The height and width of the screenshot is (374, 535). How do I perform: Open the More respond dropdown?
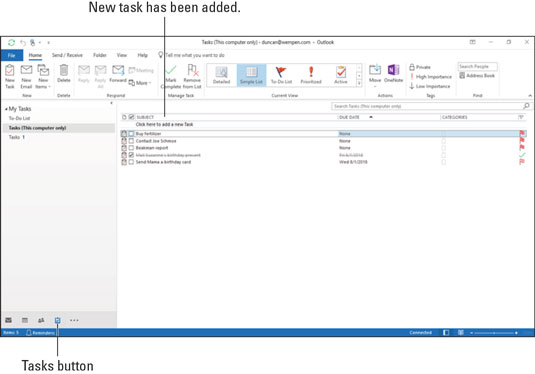pos(140,83)
